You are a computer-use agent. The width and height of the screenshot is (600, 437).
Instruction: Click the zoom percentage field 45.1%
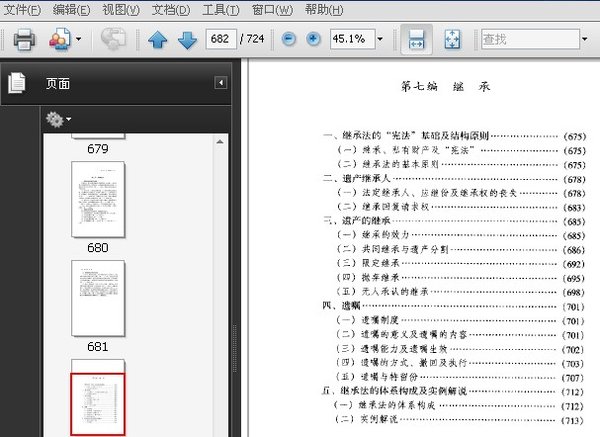352,39
